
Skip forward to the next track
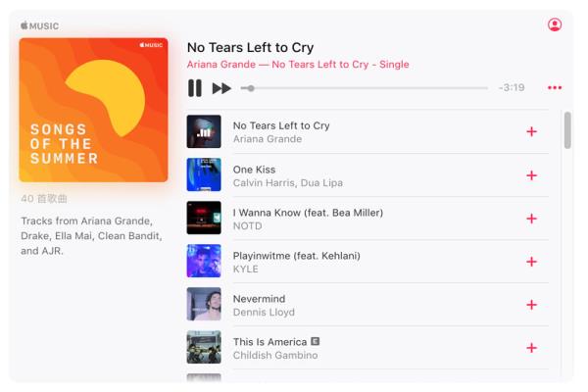pyautogui.click(x=221, y=88)
